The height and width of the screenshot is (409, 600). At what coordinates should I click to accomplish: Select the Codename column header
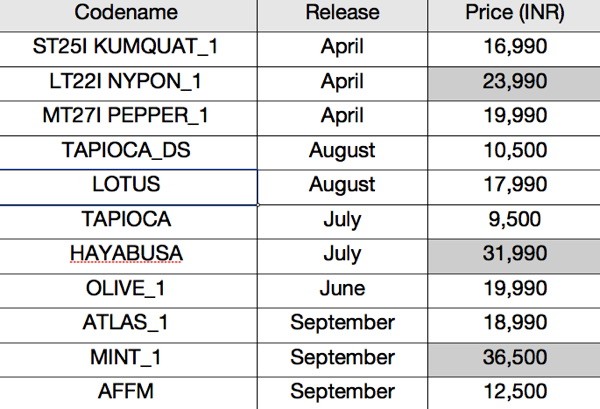[128, 15]
